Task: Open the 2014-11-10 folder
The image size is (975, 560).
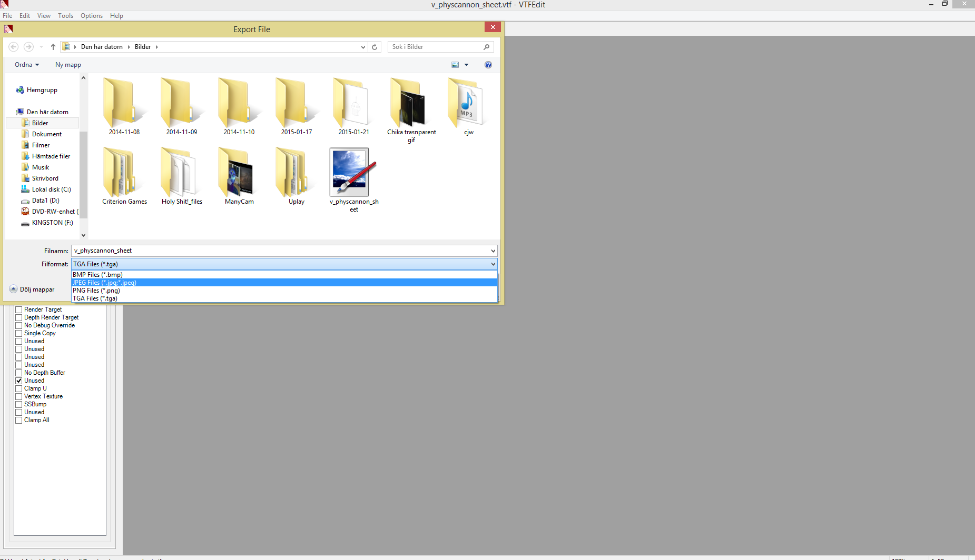Action: click(239, 107)
